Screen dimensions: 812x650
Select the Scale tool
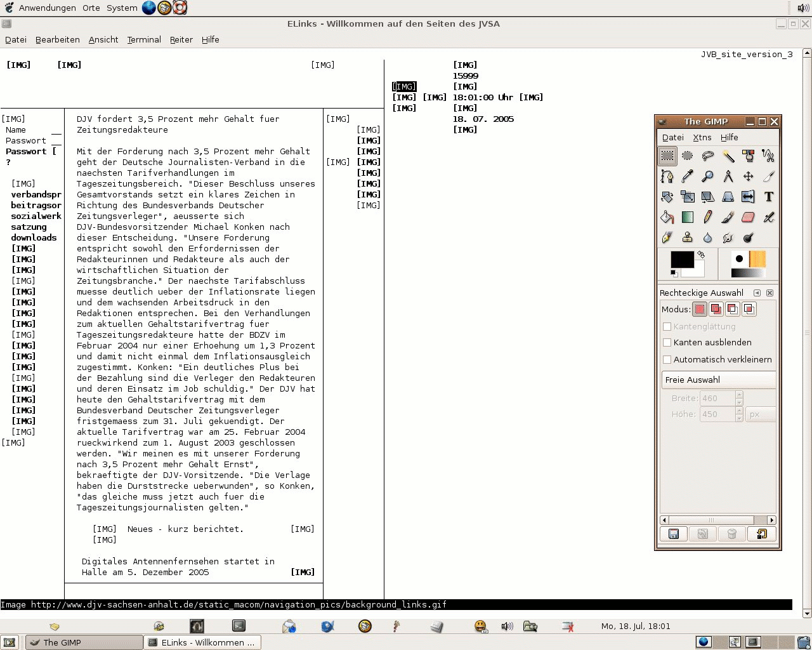click(688, 197)
